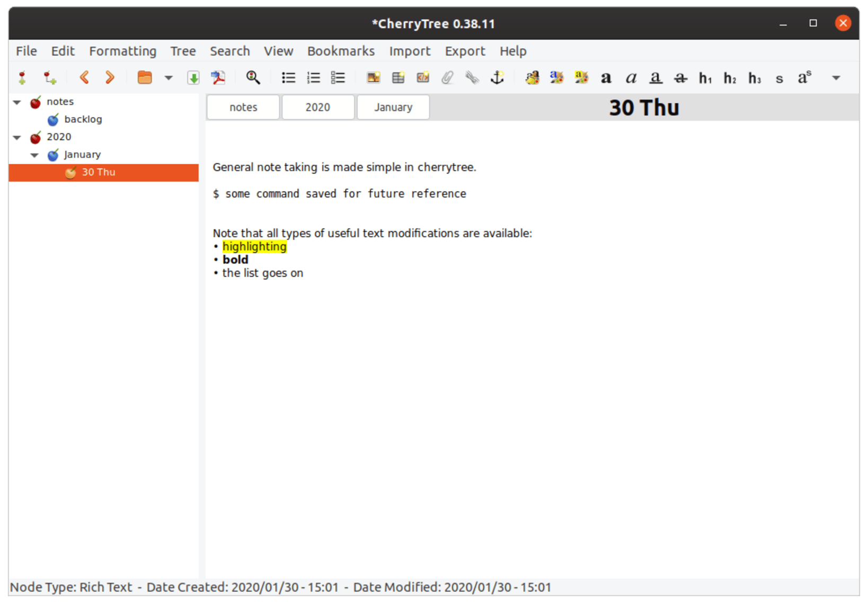Click 'the list goes on' bullet
Image resolution: width=868 pixels, height=604 pixels.
(262, 273)
